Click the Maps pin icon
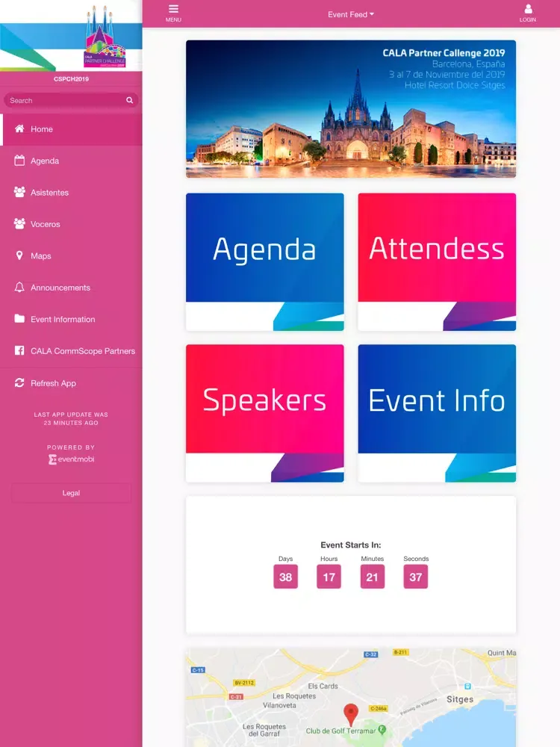Screen dimensions: 560x747 click(19, 255)
